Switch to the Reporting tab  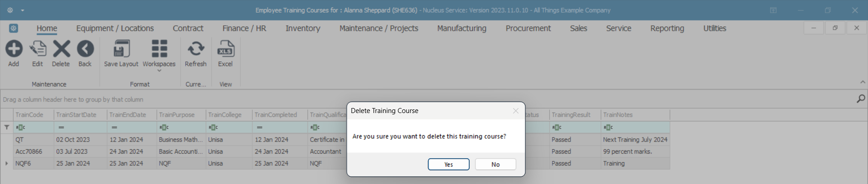click(667, 28)
